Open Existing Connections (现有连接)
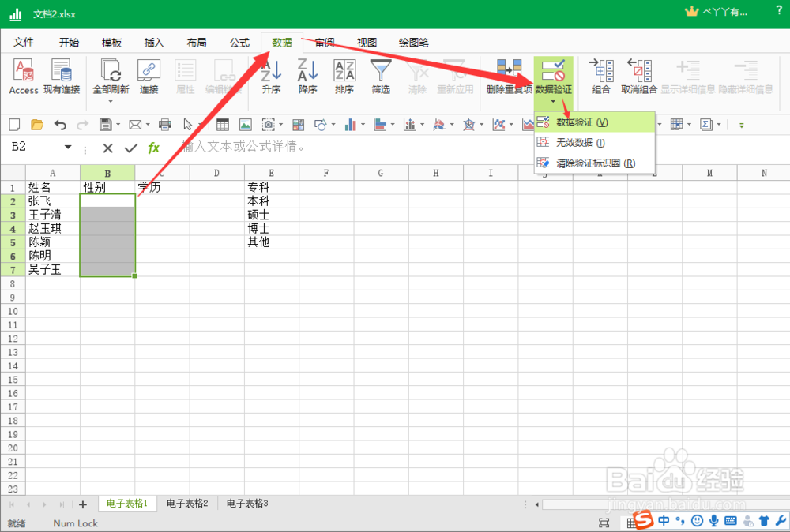The height and width of the screenshot is (532, 790). click(62, 70)
